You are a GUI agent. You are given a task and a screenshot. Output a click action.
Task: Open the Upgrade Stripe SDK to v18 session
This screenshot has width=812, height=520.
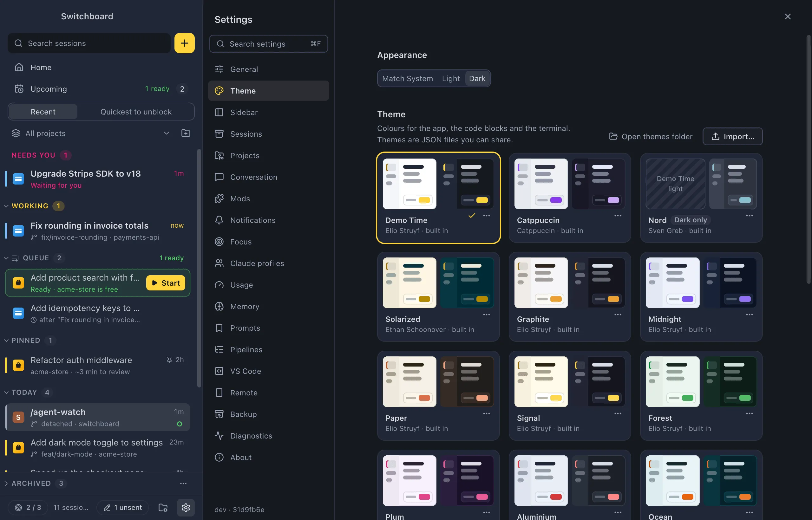[x=98, y=179]
